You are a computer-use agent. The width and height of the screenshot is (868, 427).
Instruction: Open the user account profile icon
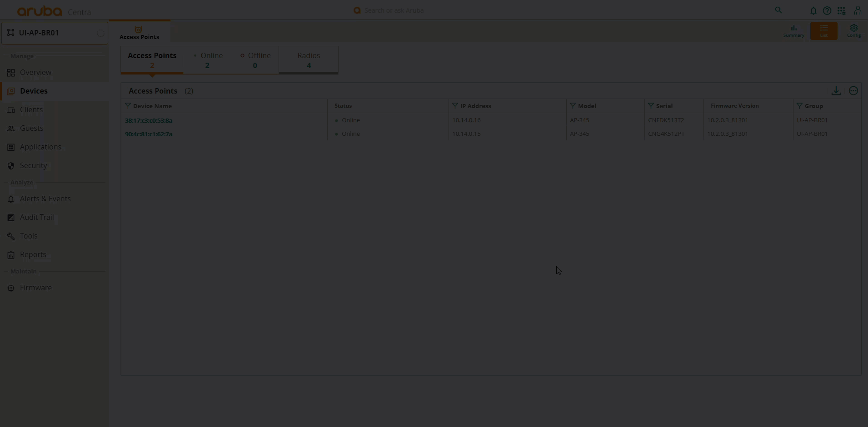(x=858, y=10)
